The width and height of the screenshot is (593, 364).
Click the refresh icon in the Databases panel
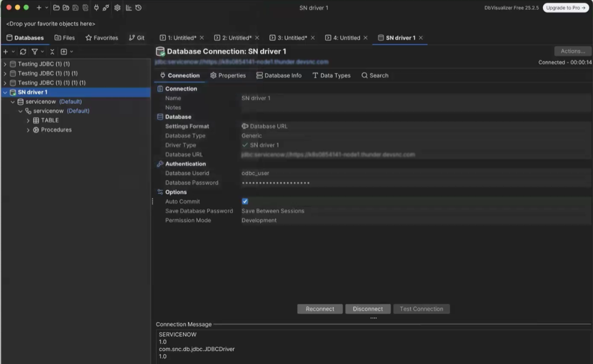(23, 51)
